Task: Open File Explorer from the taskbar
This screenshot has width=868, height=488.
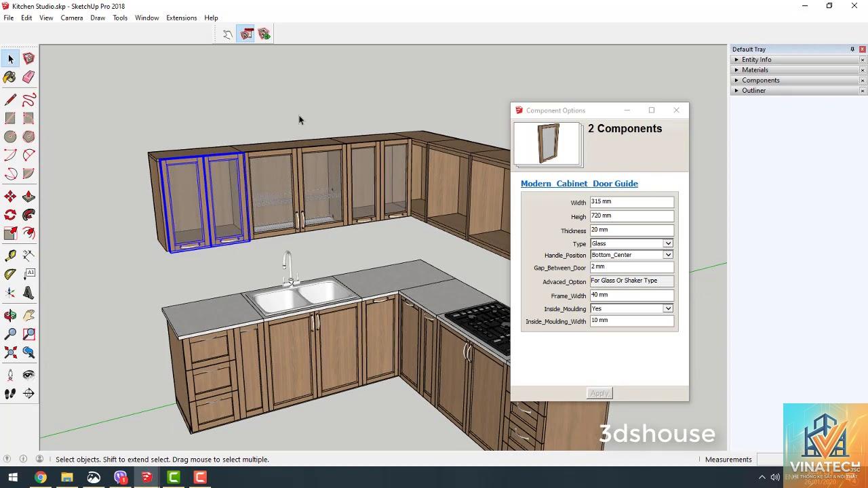Action: (x=67, y=477)
